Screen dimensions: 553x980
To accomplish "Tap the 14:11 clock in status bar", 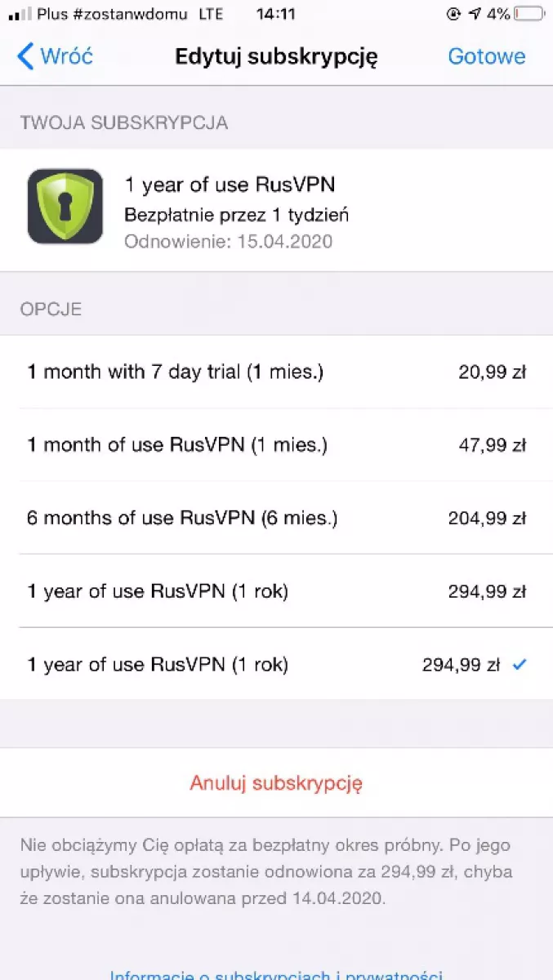I will pyautogui.click(x=275, y=14).
